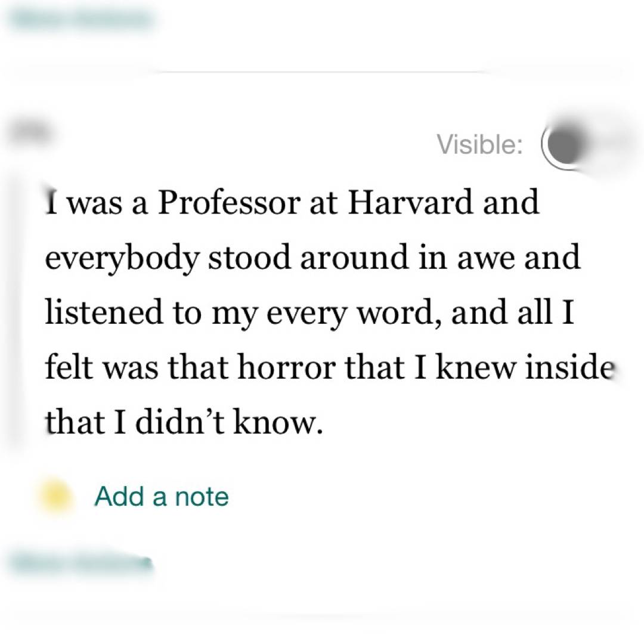This screenshot has width=644, height=644.
Task: Click the yellow highlight color dot
Action: pos(56,496)
